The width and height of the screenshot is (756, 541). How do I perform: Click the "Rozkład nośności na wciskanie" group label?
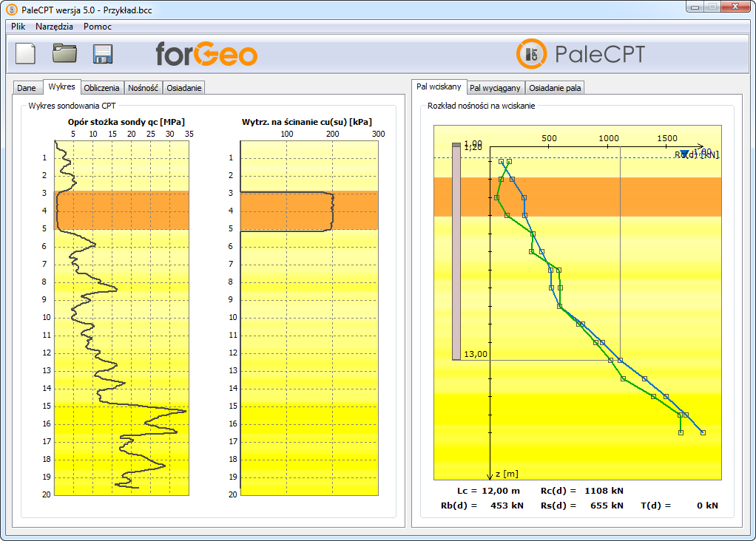[x=481, y=106]
